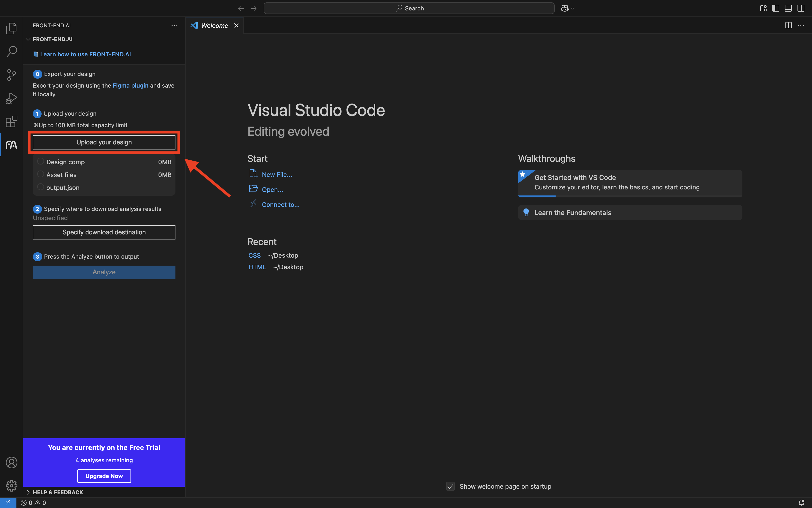Expand the HELP & FEEDBACK section
The width and height of the screenshot is (812, 508).
(28, 492)
